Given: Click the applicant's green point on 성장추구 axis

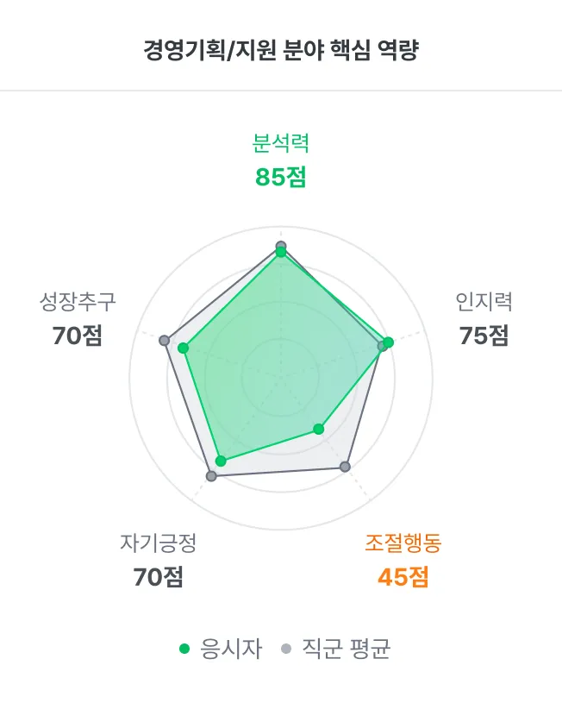Looking at the screenshot, I should tap(183, 348).
